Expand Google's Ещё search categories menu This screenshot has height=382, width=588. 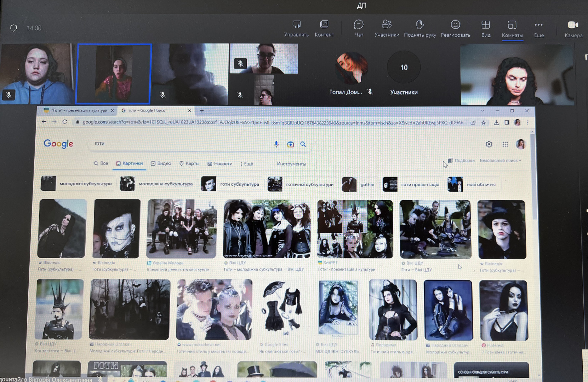coord(247,164)
